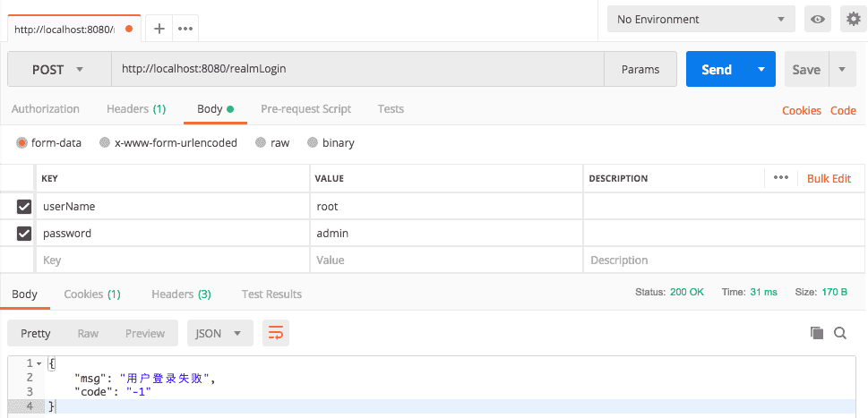Click the tab options ellipsis icon

pyautogui.click(x=185, y=28)
